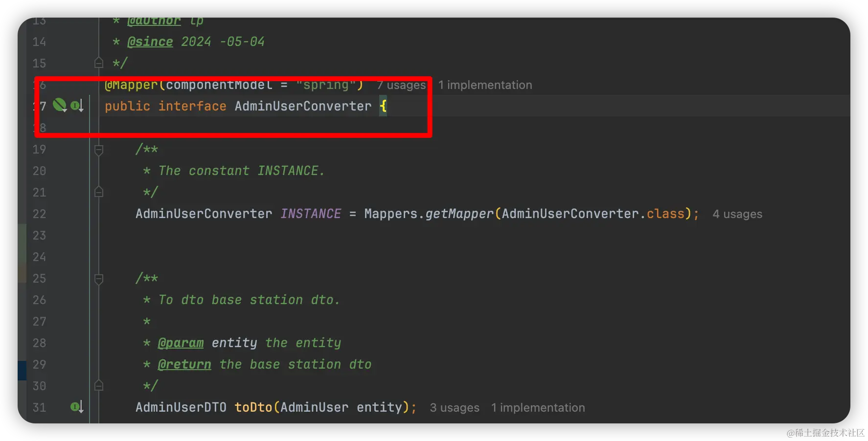Viewport: 868px width, 441px height.
Task: Collapse the comment fold marker at line 25
Action: click(99, 279)
